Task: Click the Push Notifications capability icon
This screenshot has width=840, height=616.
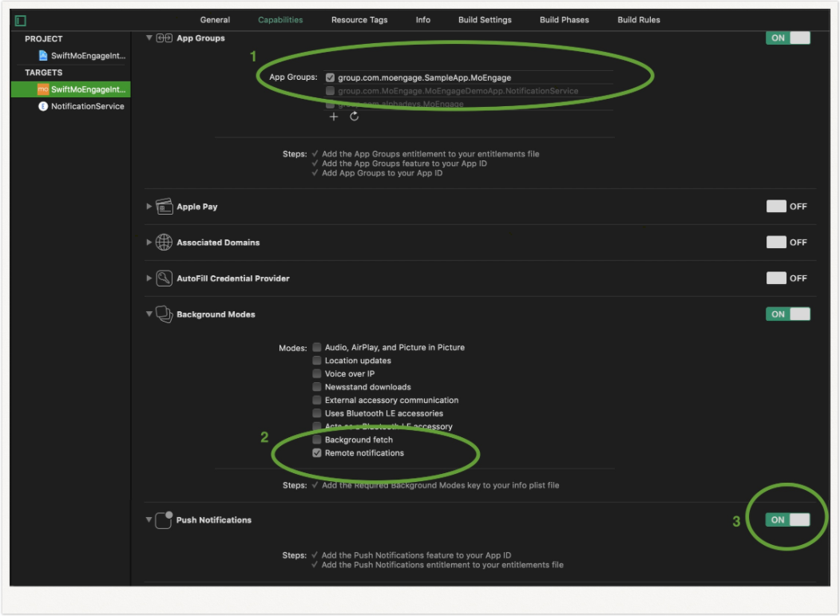Action: 164,520
